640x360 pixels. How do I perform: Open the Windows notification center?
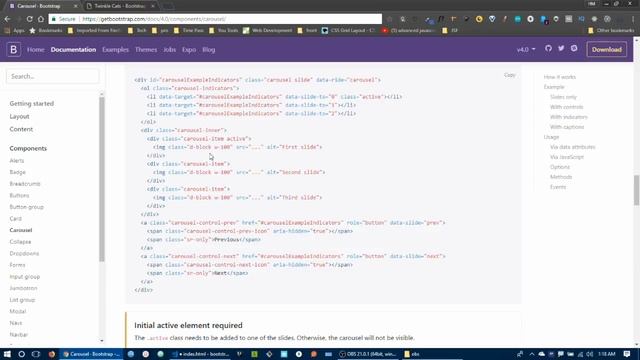pyautogui.click(x=627, y=354)
